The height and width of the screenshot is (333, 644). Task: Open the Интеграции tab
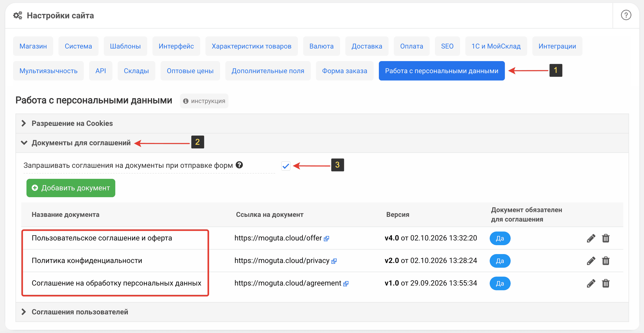pos(557,46)
